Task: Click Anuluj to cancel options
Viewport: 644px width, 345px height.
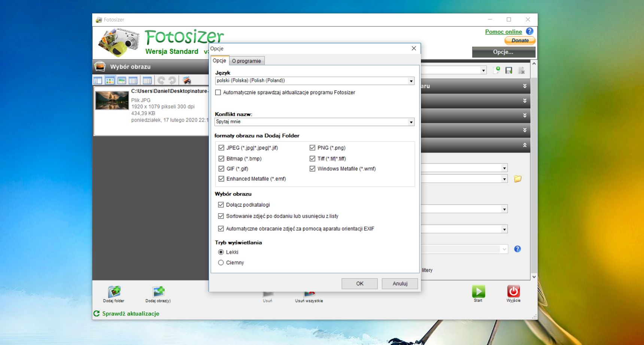Action: click(400, 284)
